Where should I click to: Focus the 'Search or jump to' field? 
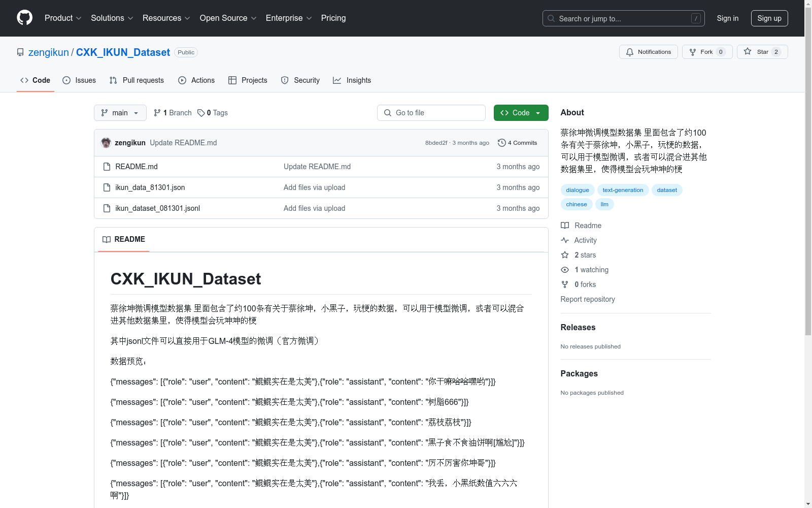coord(623,18)
